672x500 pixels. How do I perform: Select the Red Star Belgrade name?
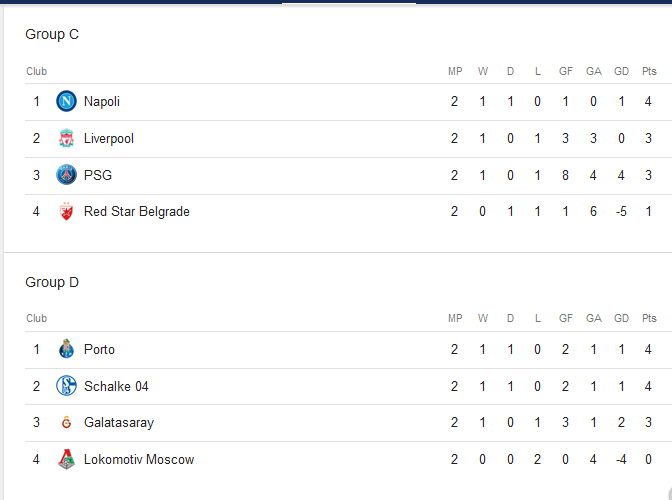(x=137, y=211)
